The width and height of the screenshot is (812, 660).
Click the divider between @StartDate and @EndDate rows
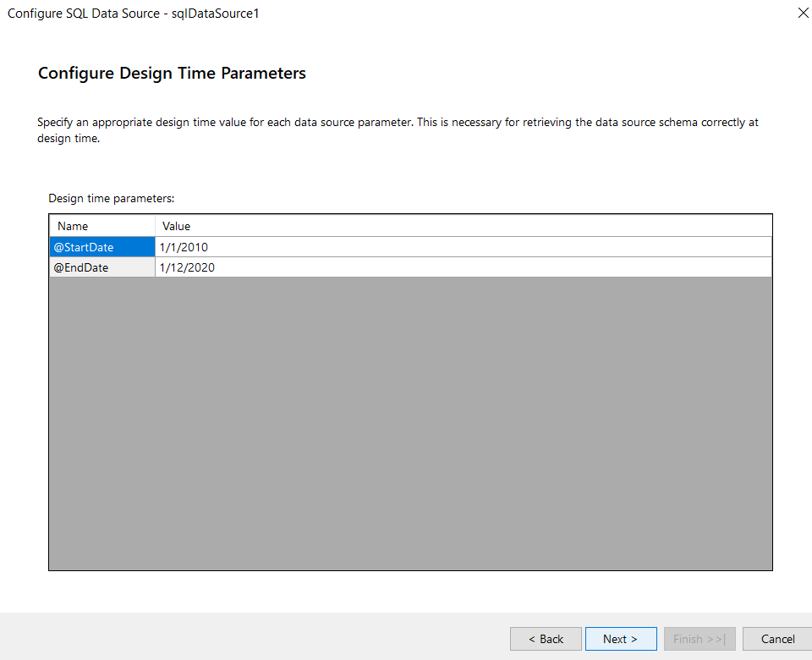101,257
